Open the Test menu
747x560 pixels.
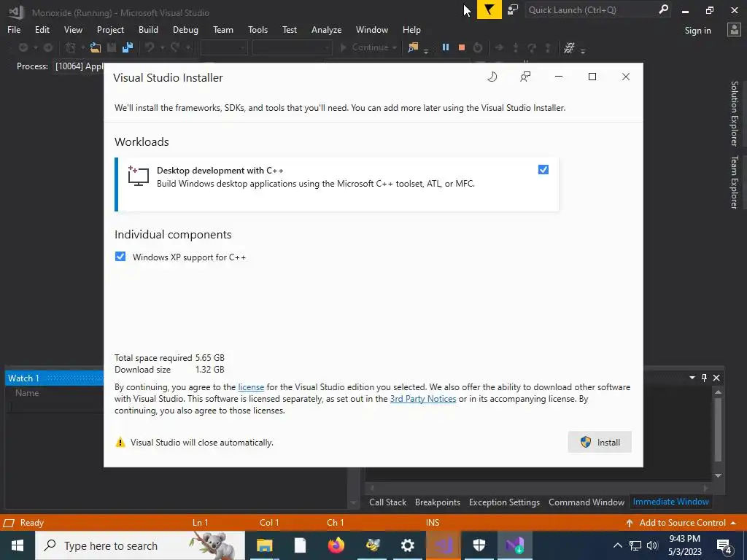tap(289, 29)
